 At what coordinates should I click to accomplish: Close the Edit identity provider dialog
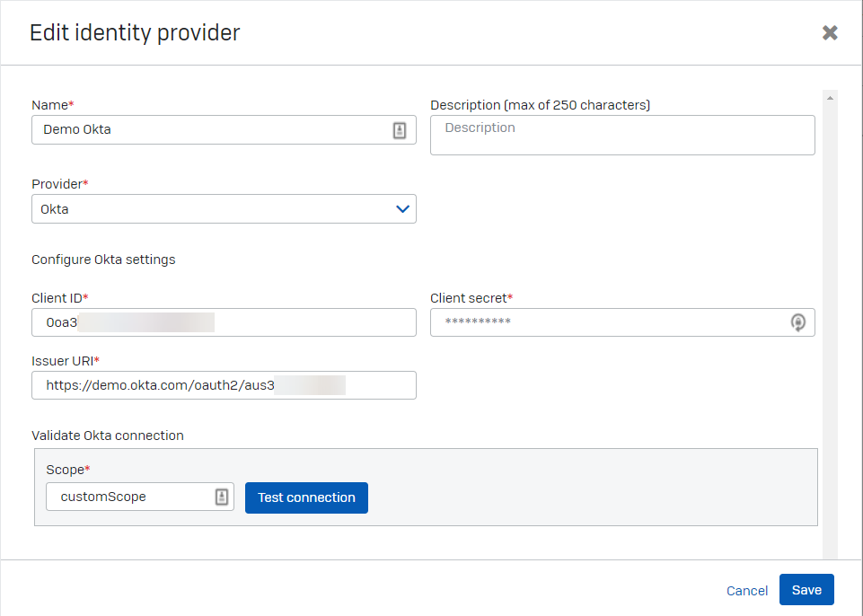coord(830,33)
